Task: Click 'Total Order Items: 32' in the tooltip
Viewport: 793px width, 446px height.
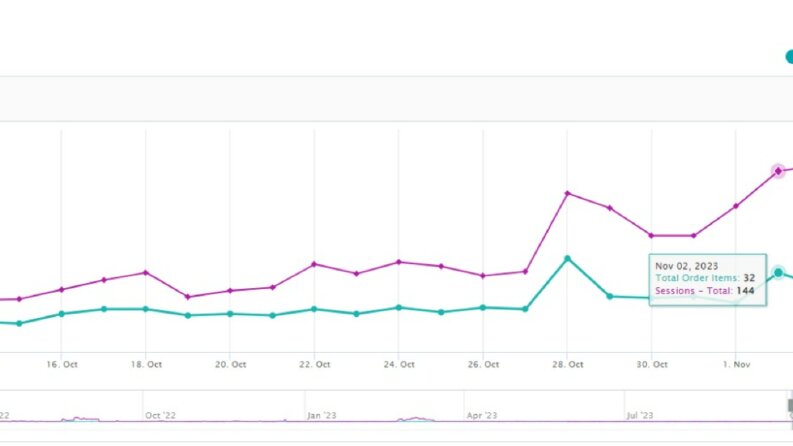Action: (705, 278)
